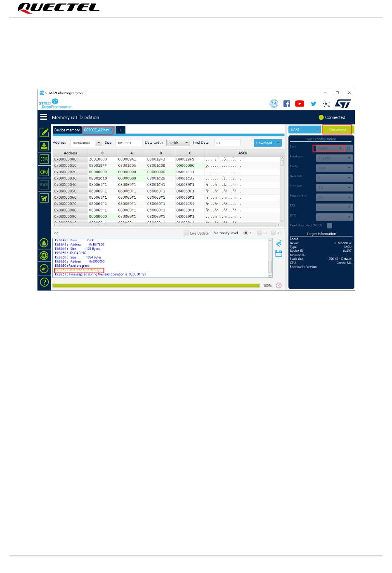The height and width of the screenshot is (573, 392).
Task: Add a new tab with plus
Action: click(120, 130)
